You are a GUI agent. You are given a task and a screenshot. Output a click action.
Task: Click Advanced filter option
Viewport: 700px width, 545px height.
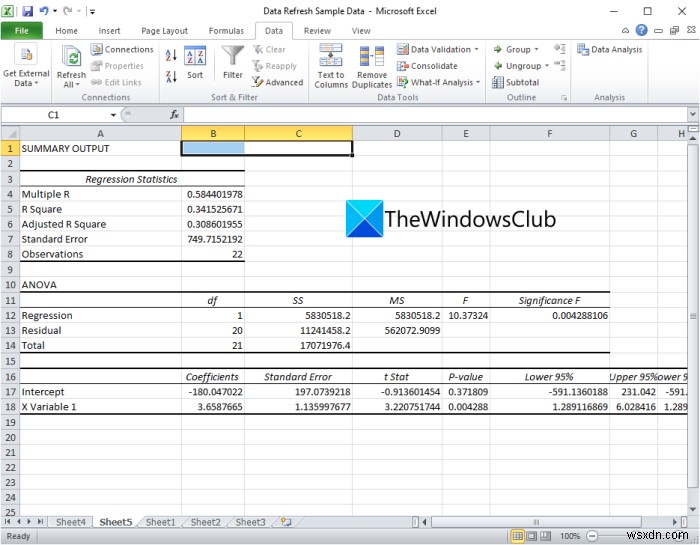(277, 82)
